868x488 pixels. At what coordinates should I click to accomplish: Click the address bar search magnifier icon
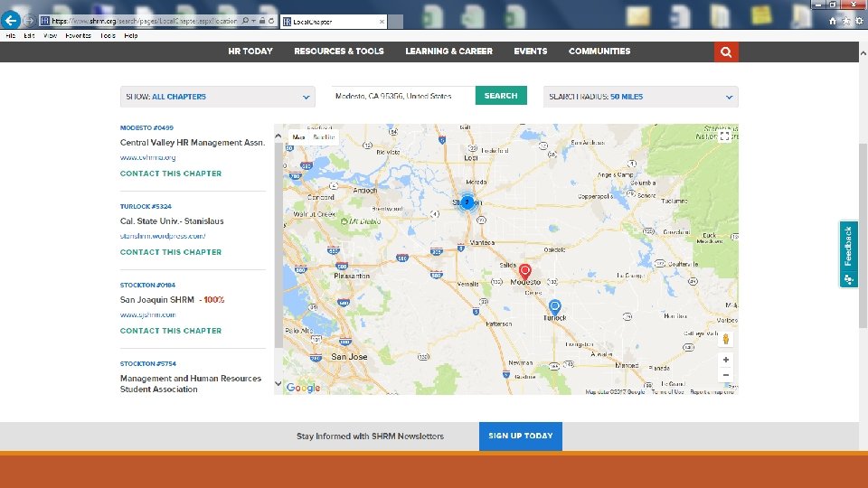[245, 21]
